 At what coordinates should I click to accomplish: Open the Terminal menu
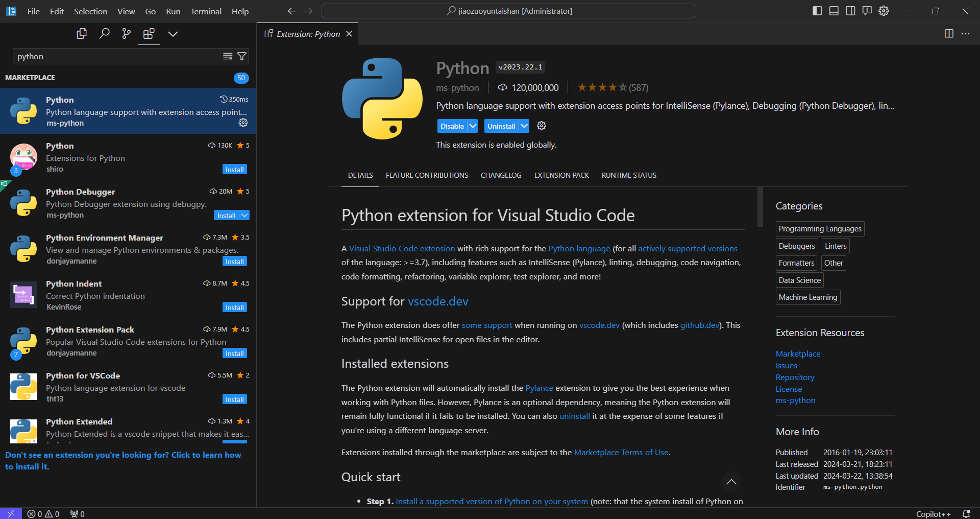(x=206, y=11)
